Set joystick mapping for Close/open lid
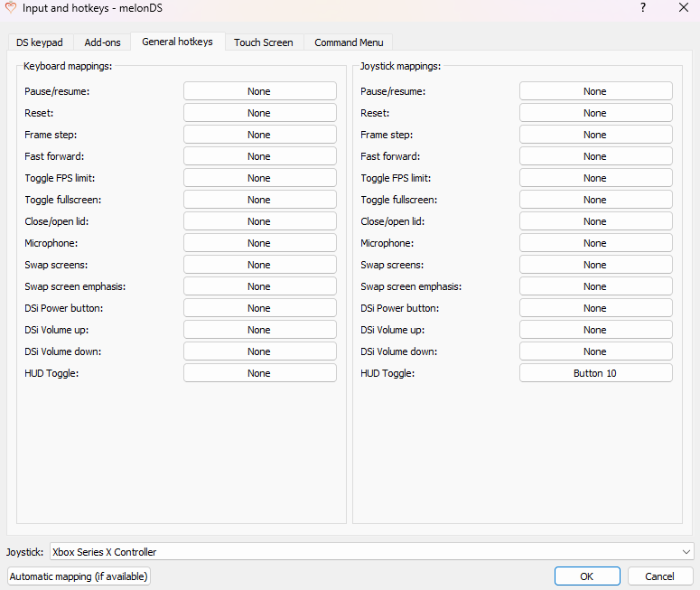 595,221
